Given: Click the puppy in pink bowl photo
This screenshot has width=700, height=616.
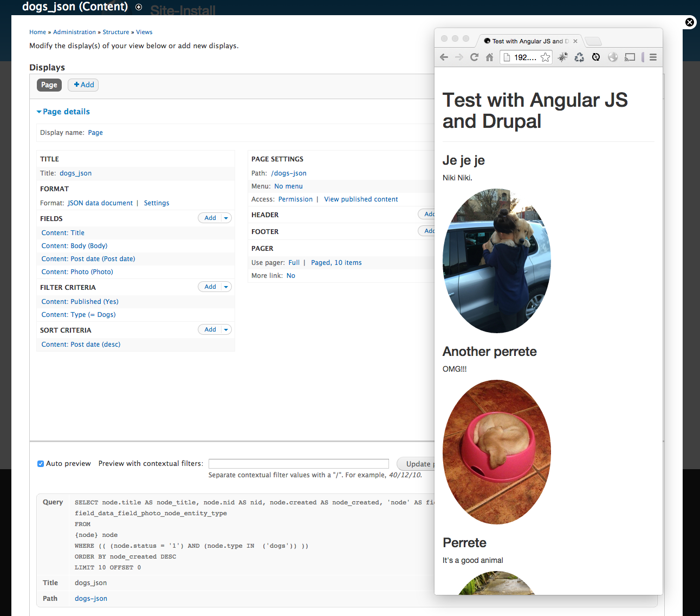Looking at the screenshot, I should tap(497, 452).
